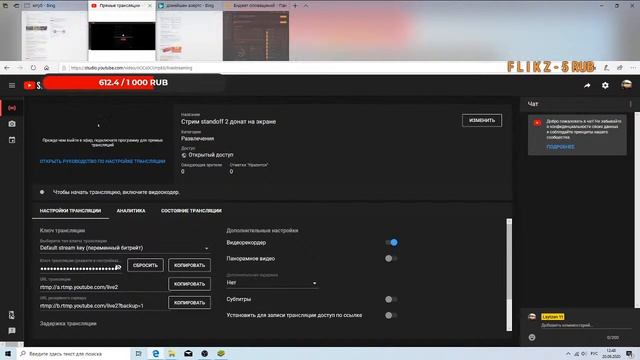
Task: Toggle the Субтитры switch
Action: click(x=391, y=299)
